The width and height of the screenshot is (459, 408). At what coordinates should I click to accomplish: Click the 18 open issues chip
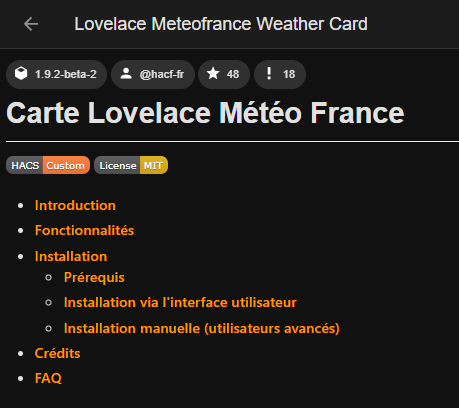tap(280, 74)
